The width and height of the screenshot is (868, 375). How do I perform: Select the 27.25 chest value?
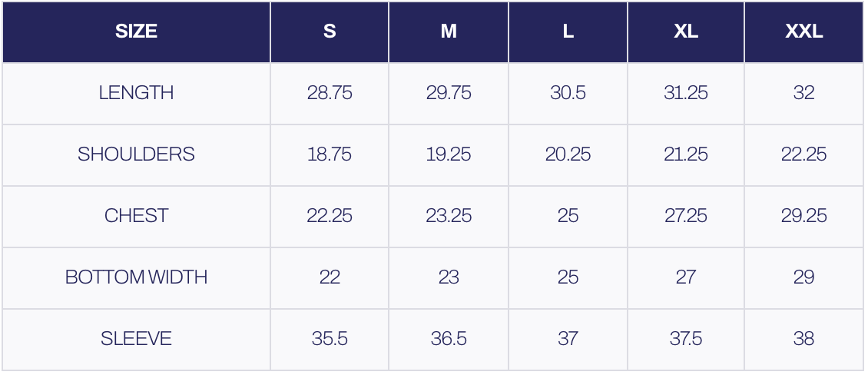pyautogui.click(x=686, y=216)
